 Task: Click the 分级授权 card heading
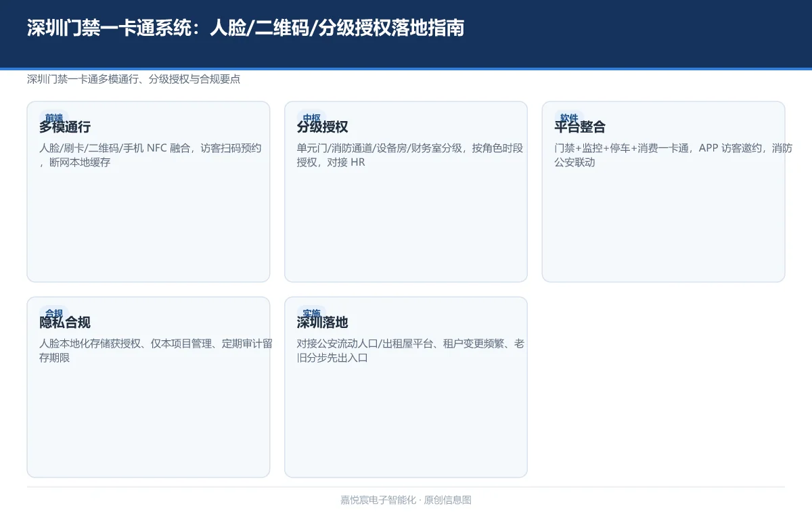[323, 127]
